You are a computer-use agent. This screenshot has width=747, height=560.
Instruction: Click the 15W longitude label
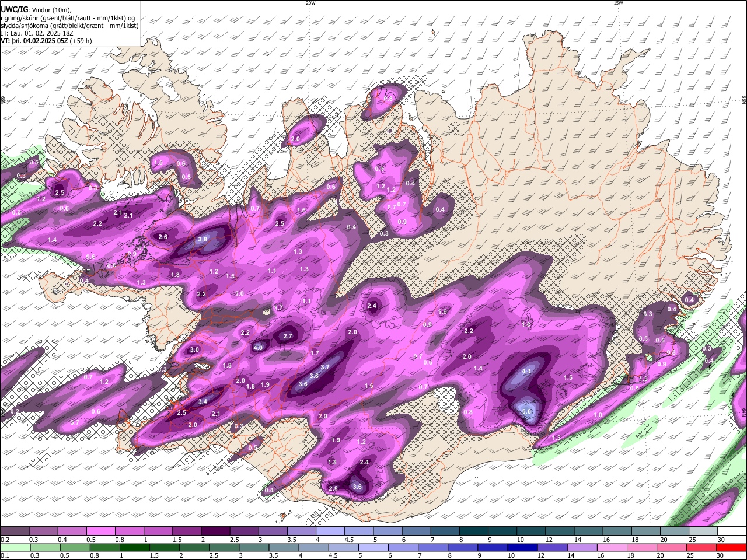(618, 3)
